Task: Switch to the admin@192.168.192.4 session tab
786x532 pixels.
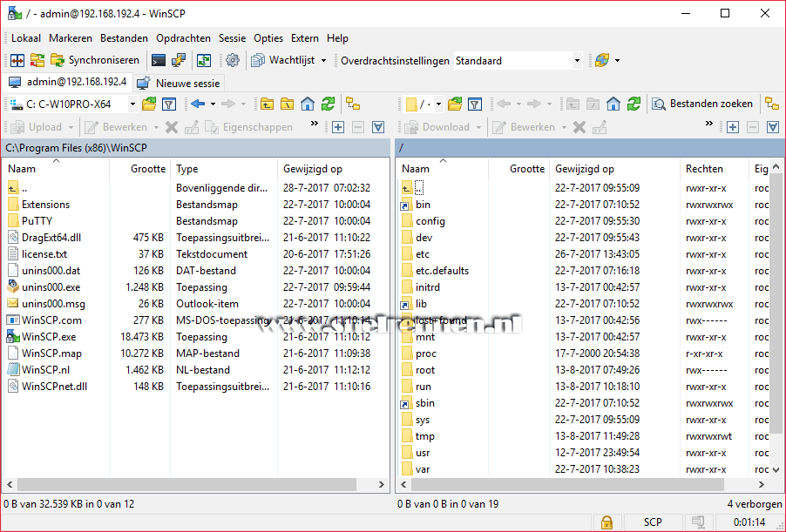Action: (68, 82)
